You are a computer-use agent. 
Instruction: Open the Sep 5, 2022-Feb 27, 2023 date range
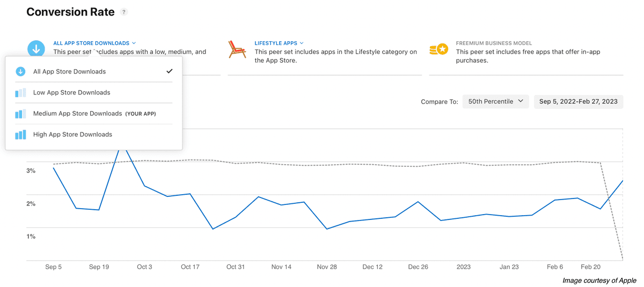tap(579, 101)
